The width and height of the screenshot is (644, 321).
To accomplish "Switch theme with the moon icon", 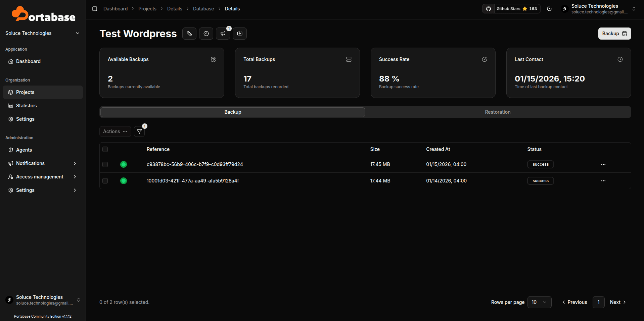I will (x=549, y=9).
